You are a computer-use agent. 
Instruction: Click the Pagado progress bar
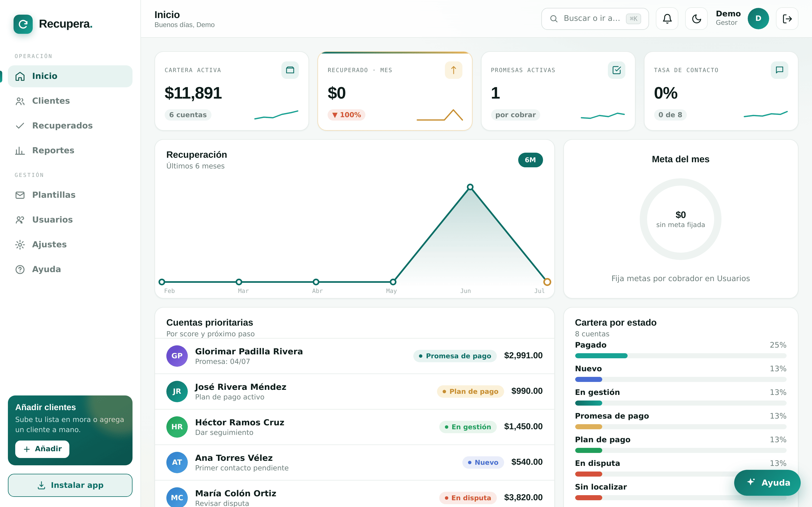680,356
